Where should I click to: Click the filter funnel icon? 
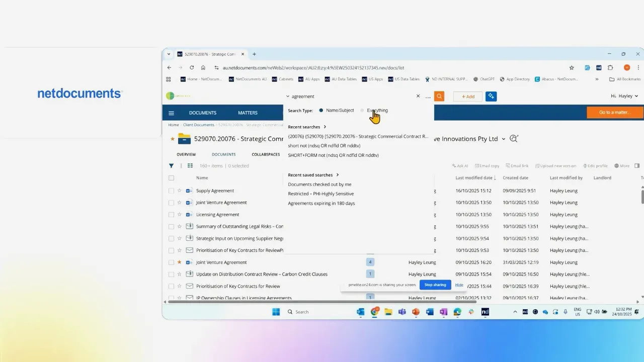coord(172,166)
